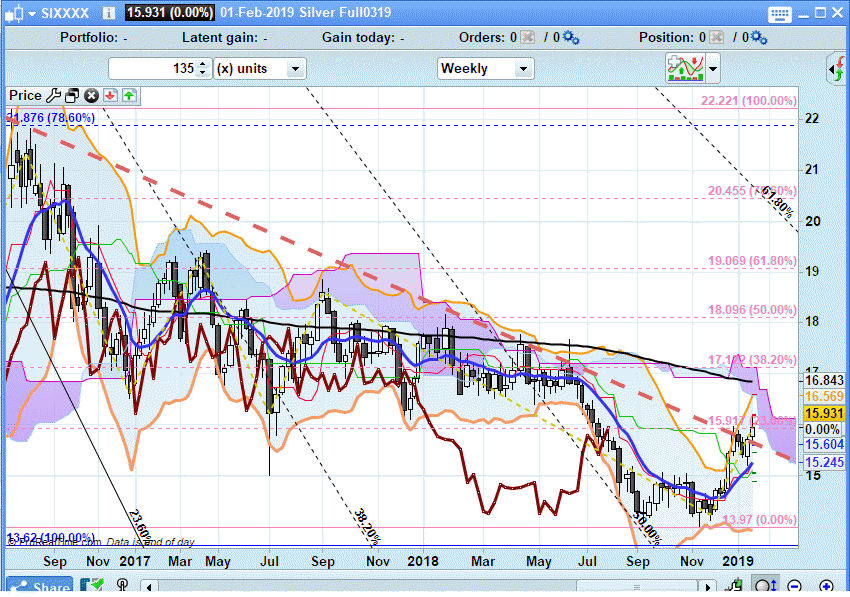Close position with the Position X icon

pos(716,37)
